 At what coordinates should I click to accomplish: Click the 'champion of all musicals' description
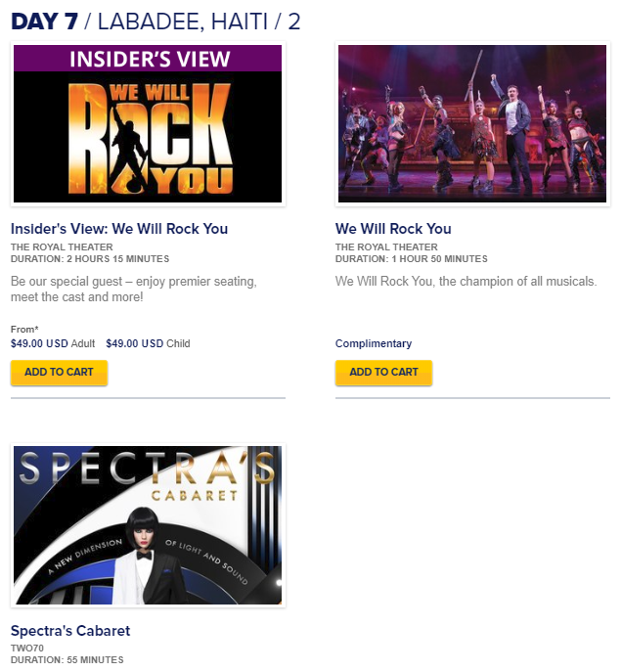466,281
